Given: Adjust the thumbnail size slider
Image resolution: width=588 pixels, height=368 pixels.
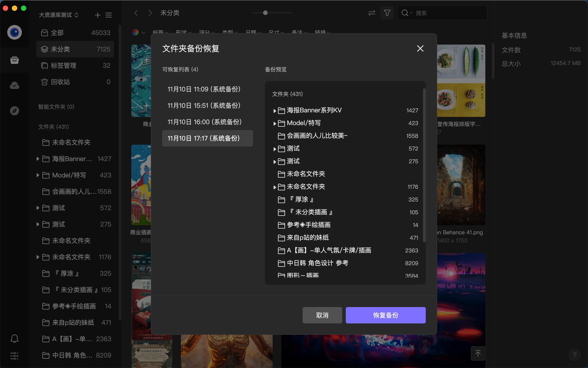Looking at the screenshot, I should click(265, 13).
